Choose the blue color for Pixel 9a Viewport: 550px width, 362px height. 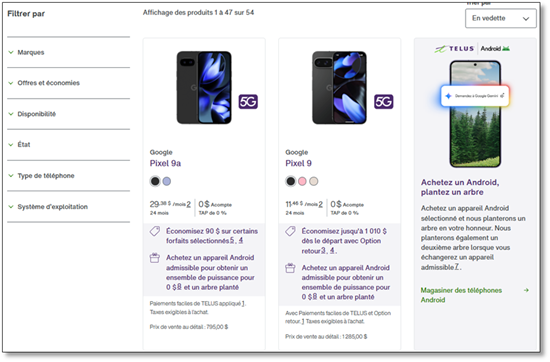tap(167, 181)
